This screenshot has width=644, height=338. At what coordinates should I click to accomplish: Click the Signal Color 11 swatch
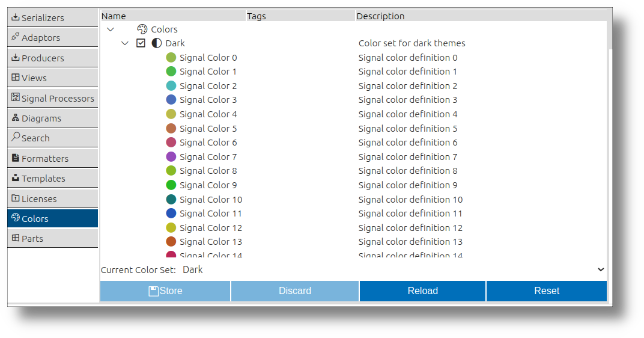click(x=171, y=214)
